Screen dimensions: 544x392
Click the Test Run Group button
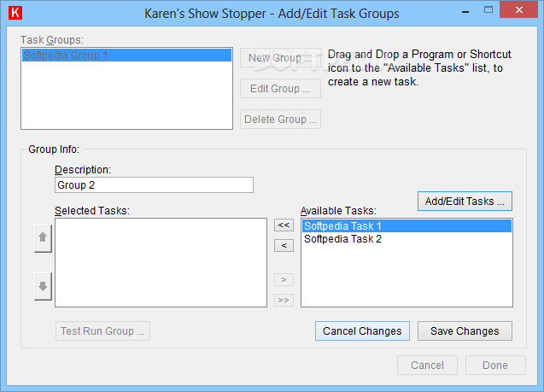pos(102,331)
